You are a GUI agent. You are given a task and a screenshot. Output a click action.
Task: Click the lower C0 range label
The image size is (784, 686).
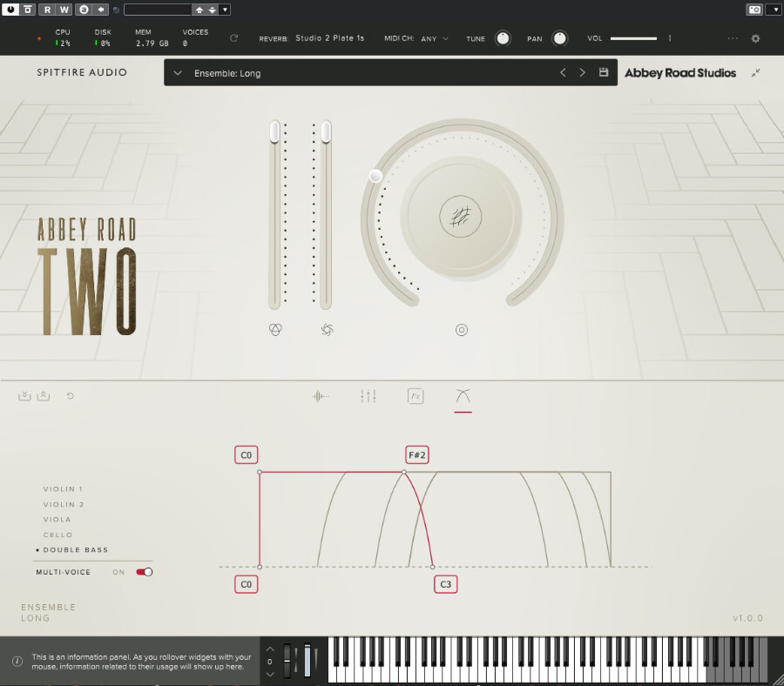(x=246, y=584)
